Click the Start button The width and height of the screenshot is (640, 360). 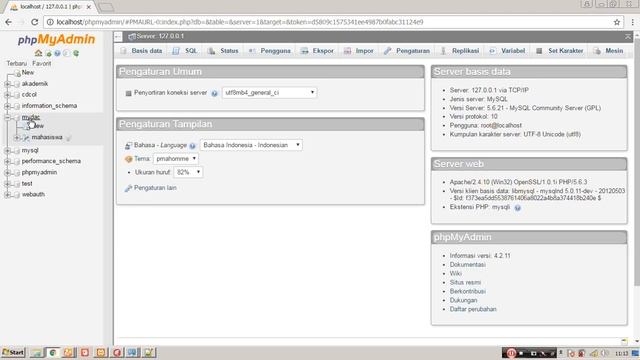pyautogui.click(x=13, y=353)
